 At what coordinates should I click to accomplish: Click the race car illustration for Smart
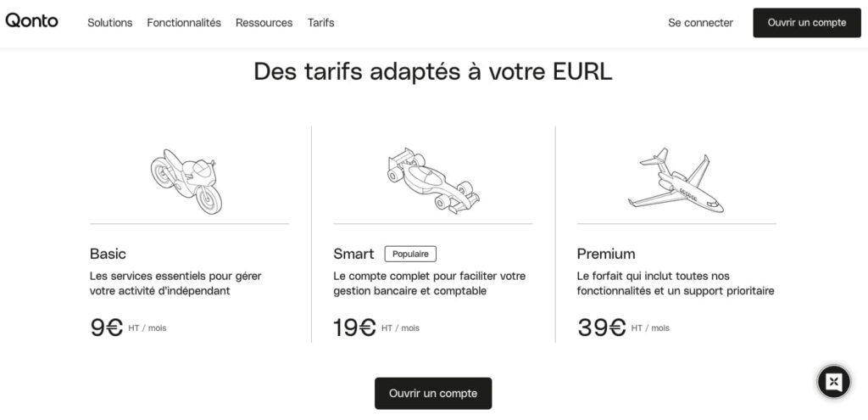pyautogui.click(x=432, y=180)
